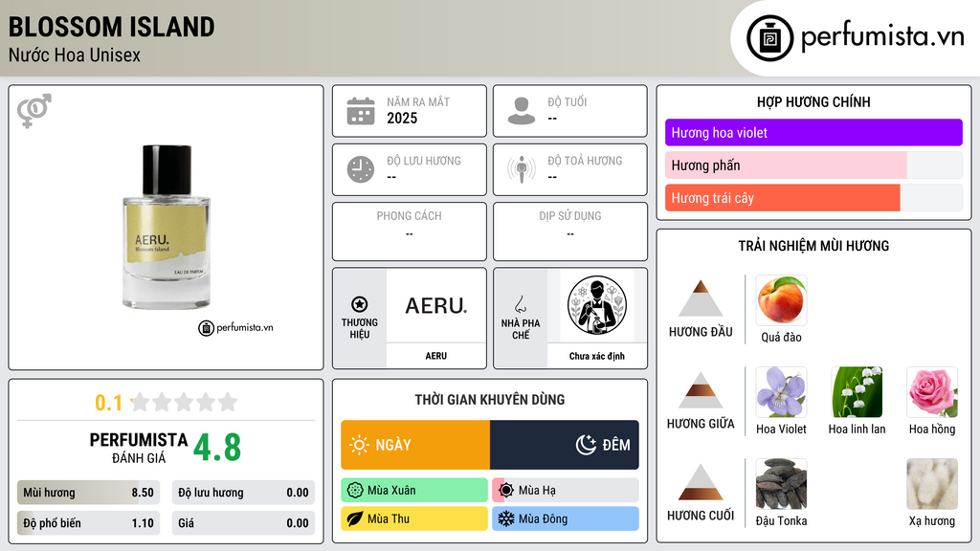Select the Hương trái cây accord bar
980x551 pixels.
813,197
